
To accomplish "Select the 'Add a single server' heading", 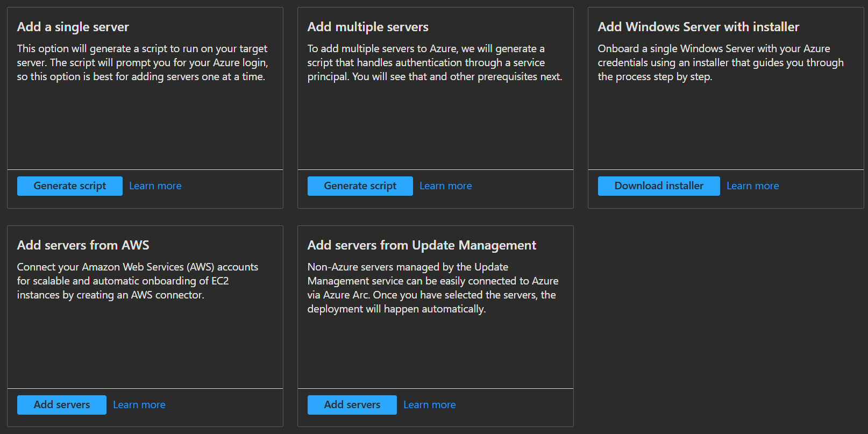I will click(73, 27).
